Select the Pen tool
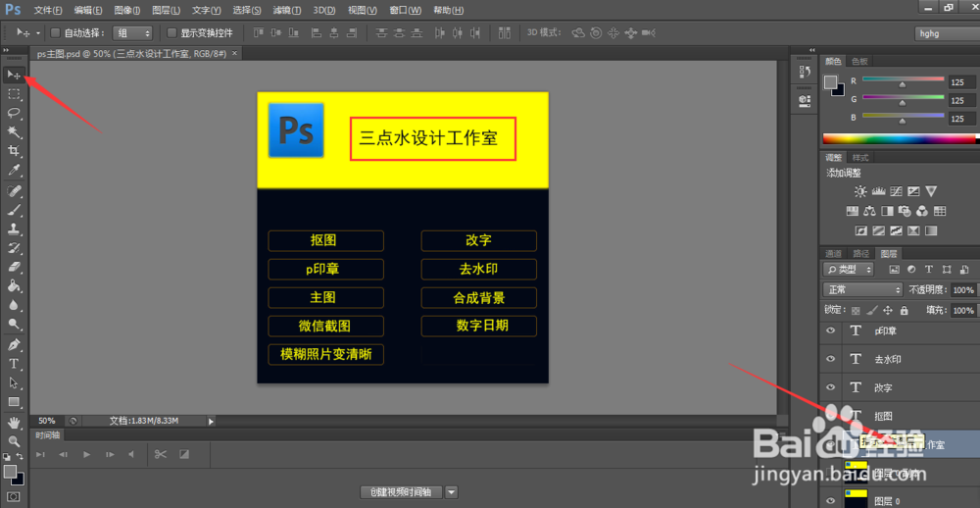This screenshot has height=508, width=980. point(14,345)
